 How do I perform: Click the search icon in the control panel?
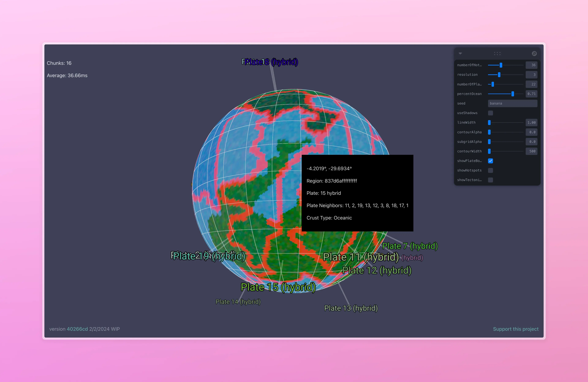[534, 54]
